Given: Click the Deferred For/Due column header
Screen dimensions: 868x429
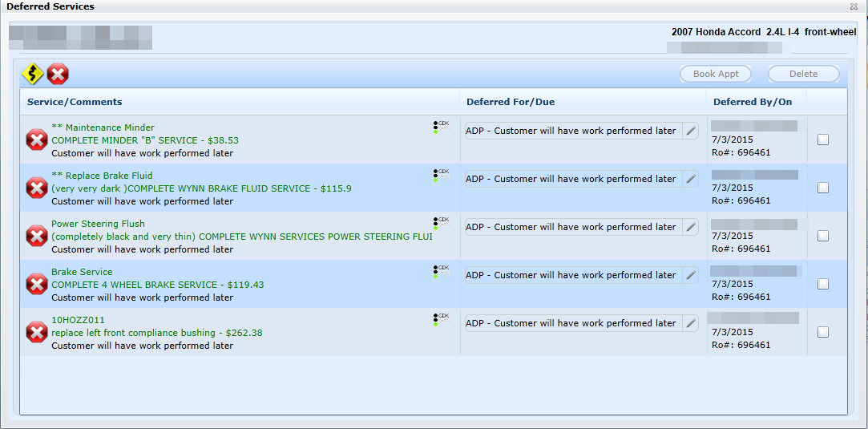Looking at the screenshot, I should click(x=511, y=102).
